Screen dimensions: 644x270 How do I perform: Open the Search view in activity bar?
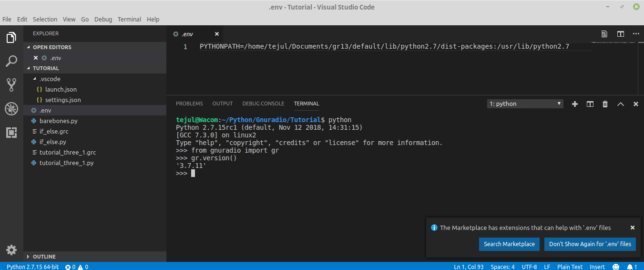point(11,61)
